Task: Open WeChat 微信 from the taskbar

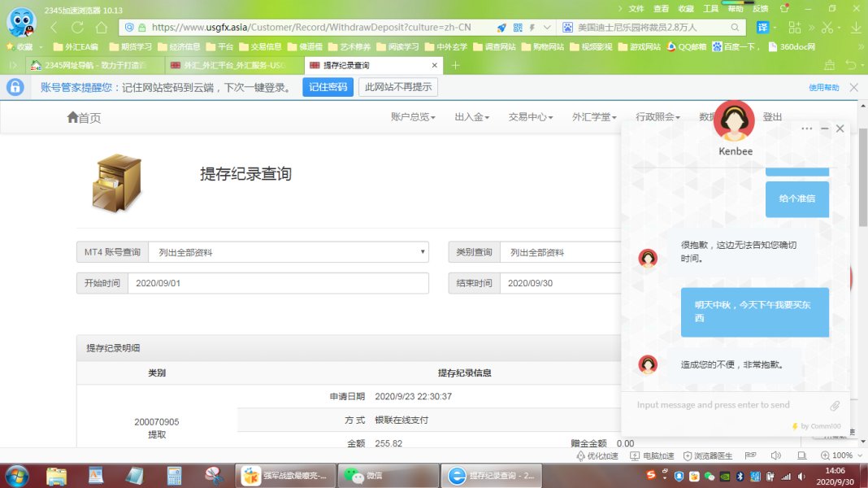Action: pyautogui.click(x=362, y=476)
